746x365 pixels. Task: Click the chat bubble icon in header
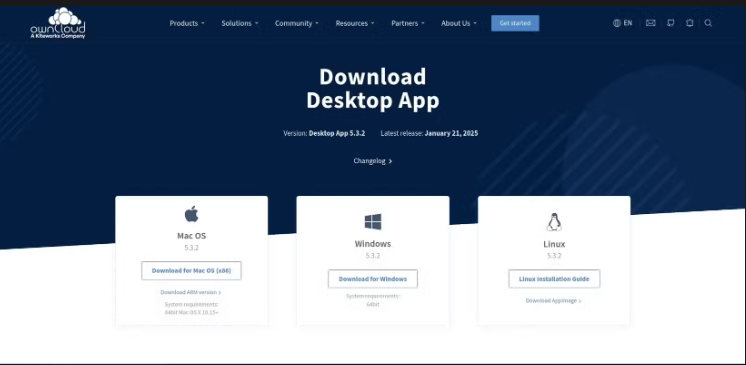(670, 23)
